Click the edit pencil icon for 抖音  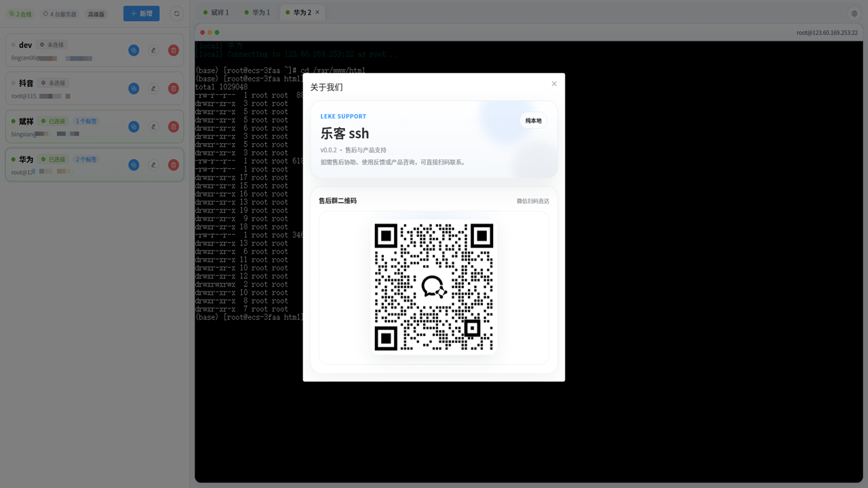point(153,88)
